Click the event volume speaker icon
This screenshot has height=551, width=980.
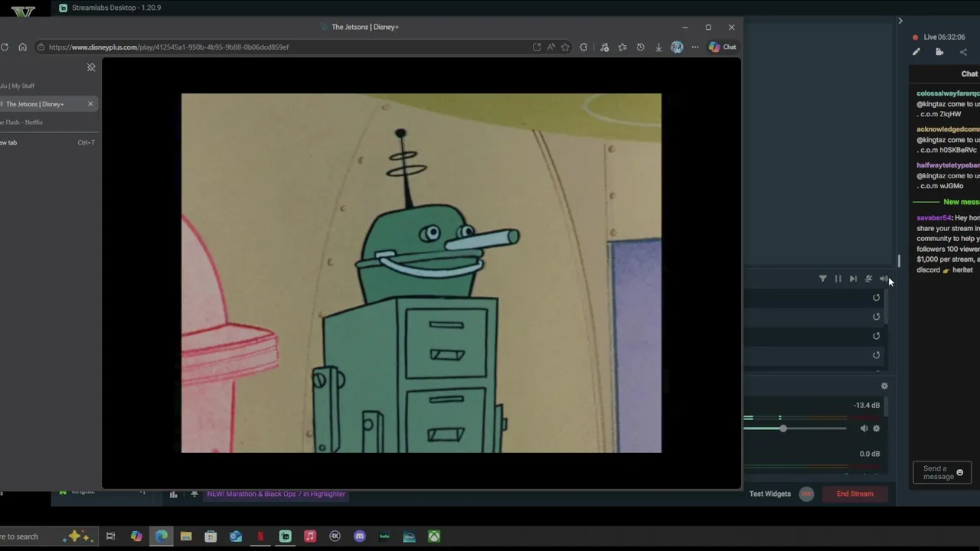[x=884, y=279]
